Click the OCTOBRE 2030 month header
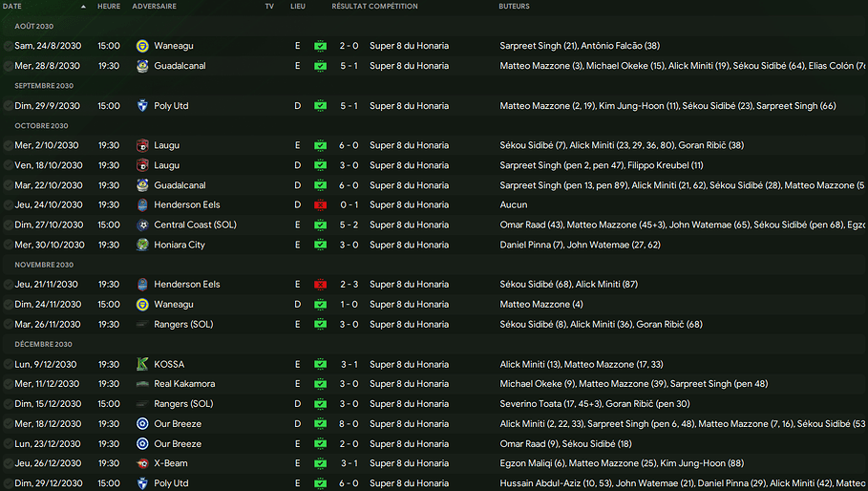The image size is (868, 491). [41, 126]
